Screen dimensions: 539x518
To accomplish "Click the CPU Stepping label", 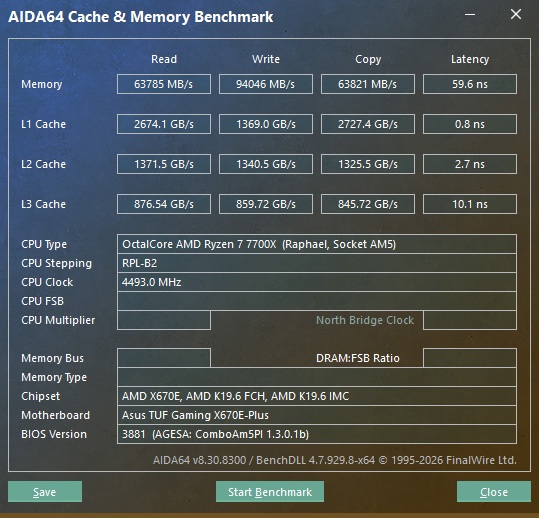I will [x=56, y=263].
